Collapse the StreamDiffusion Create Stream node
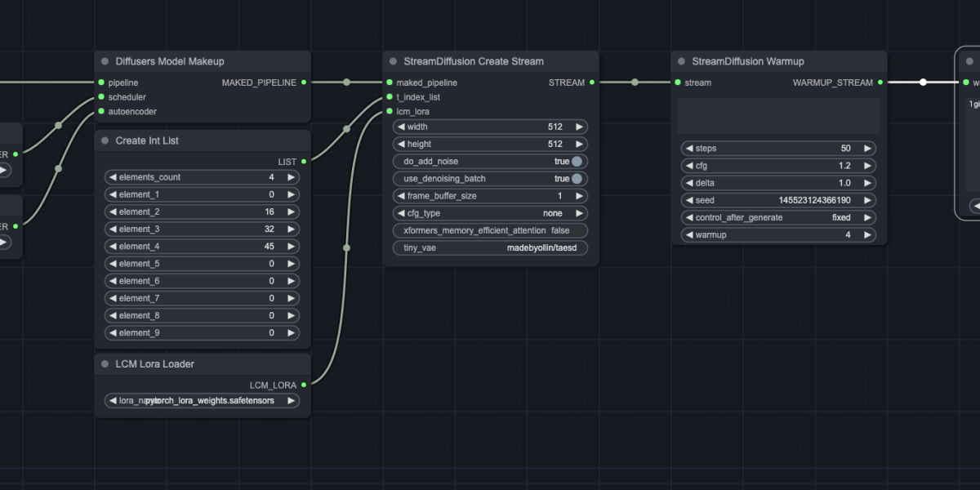The image size is (980, 490). pos(393,61)
